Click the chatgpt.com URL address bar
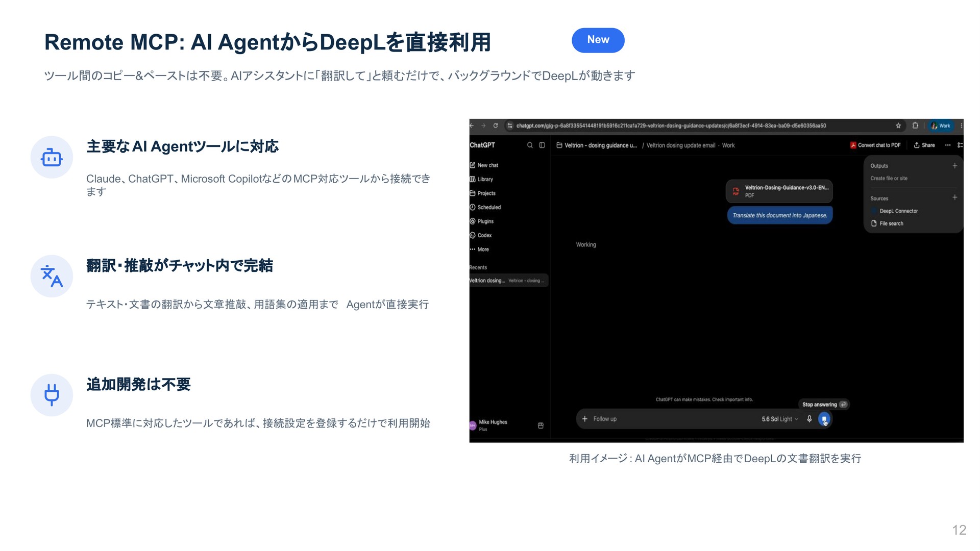Image resolution: width=980 pixels, height=551 pixels. (x=704, y=126)
